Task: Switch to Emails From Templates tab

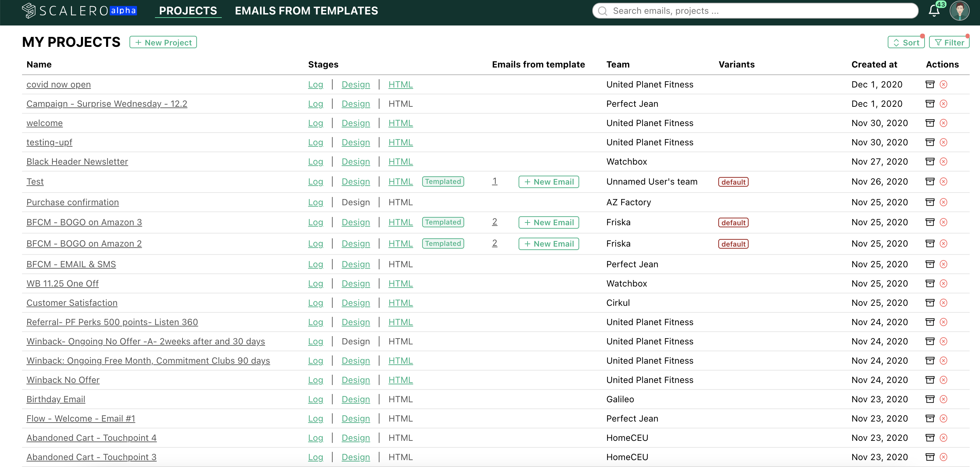Action: click(306, 11)
